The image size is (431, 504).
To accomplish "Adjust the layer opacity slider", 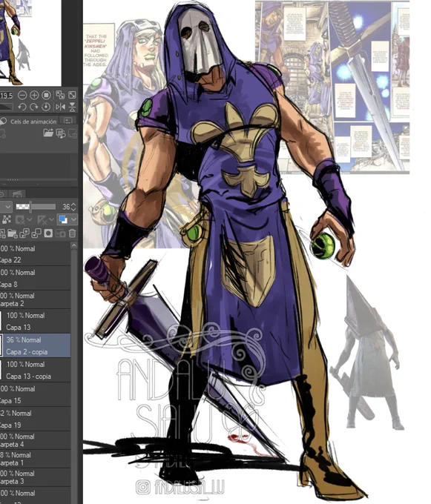I will [x=36, y=206].
